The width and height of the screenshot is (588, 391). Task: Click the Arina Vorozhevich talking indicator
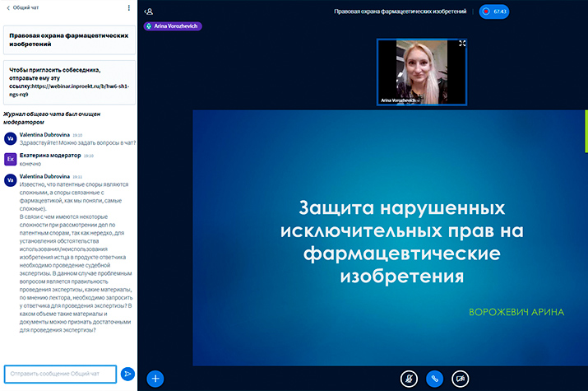coord(173,26)
